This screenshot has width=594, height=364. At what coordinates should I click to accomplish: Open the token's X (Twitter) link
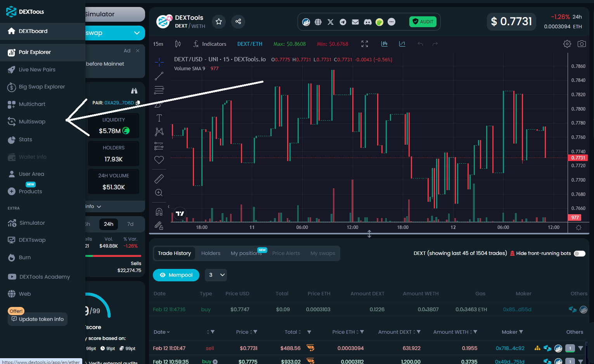pyautogui.click(x=331, y=22)
